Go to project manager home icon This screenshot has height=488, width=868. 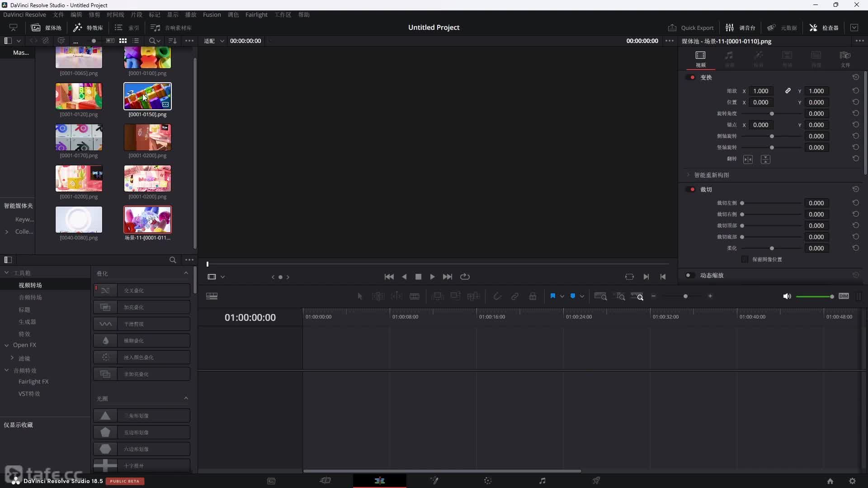click(830, 481)
